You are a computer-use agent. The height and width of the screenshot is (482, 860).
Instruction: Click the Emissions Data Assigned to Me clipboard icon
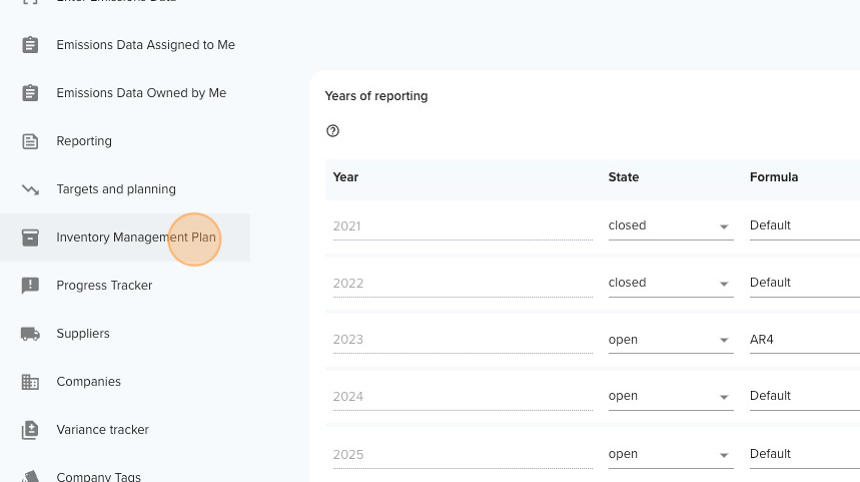[30, 45]
